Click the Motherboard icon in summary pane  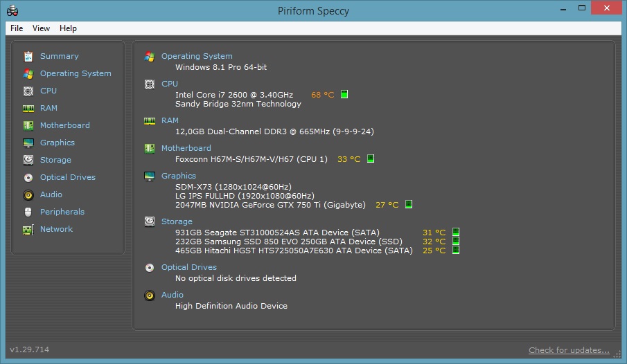150,149
